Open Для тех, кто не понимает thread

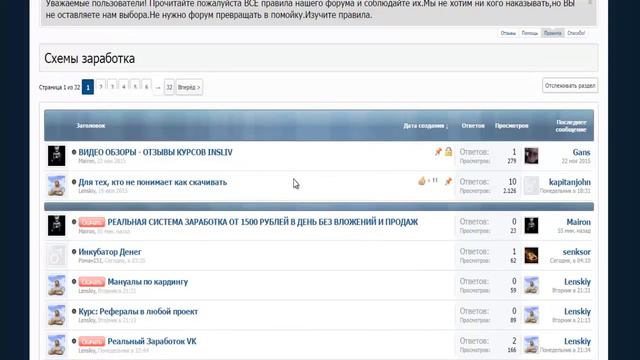pyautogui.click(x=153, y=182)
